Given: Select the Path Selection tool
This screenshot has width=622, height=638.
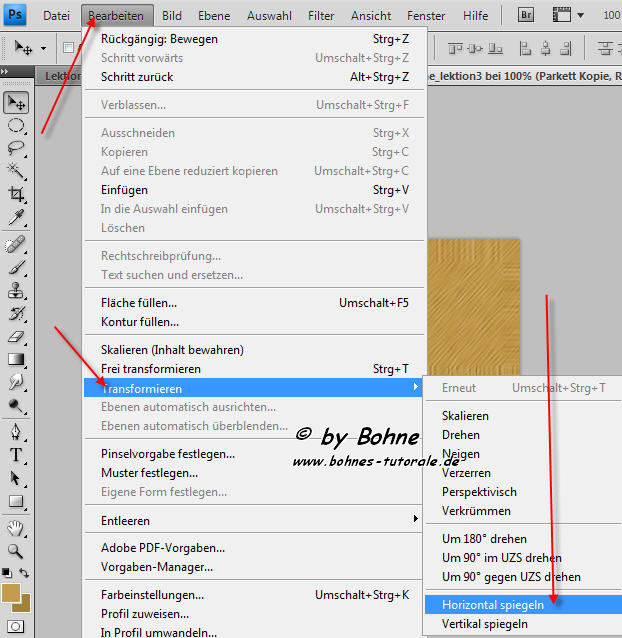Looking at the screenshot, I should pos(16,478).
